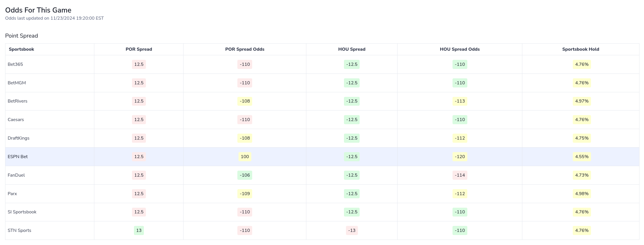Select the DraftKings row
The height and width of the screenshot is (245, 644).
[18, 138]
